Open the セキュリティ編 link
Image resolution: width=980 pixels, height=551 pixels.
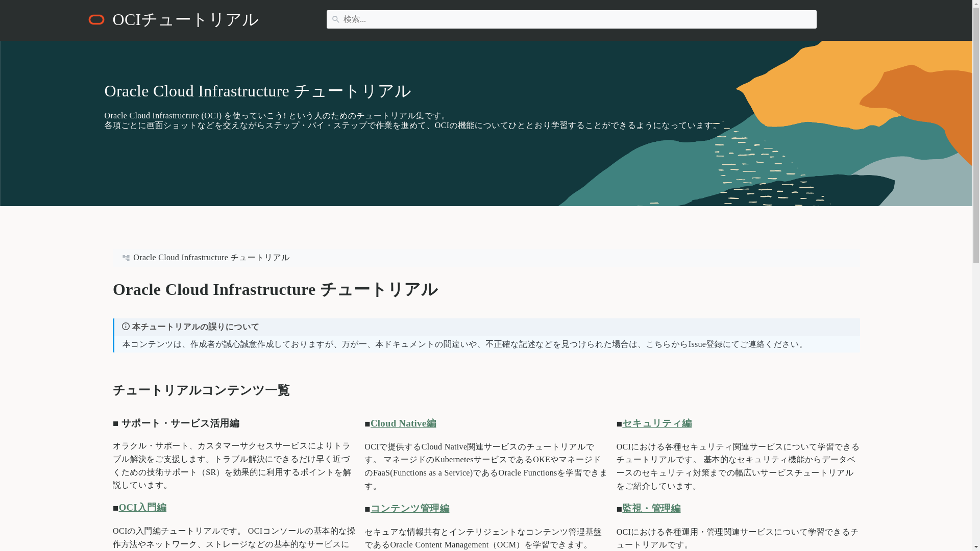[657, 423]
